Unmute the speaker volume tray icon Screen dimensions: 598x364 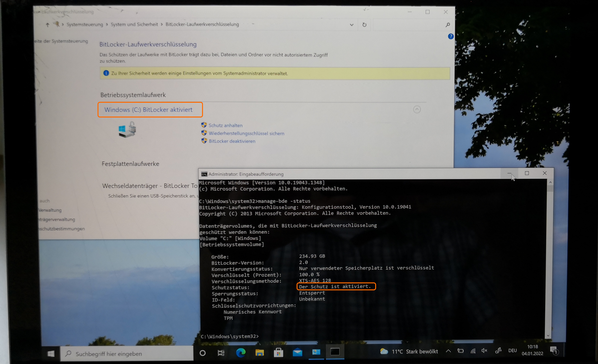(x=484, y=351)
